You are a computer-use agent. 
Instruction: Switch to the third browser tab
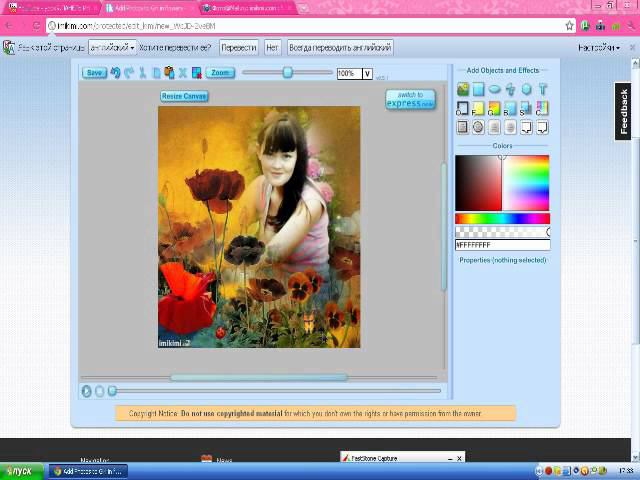pos(246,8)
